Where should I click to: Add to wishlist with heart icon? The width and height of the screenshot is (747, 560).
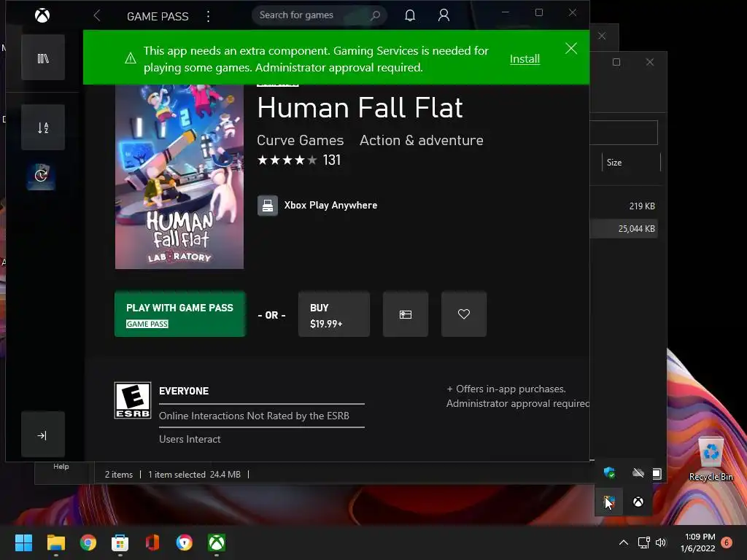pos(464,314)
